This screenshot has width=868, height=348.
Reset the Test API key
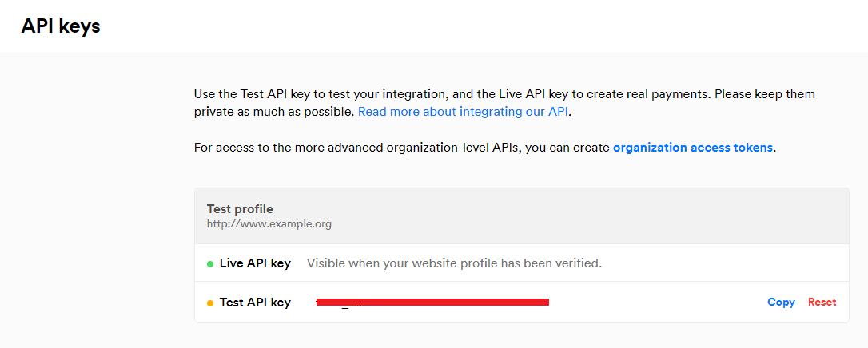822,302
